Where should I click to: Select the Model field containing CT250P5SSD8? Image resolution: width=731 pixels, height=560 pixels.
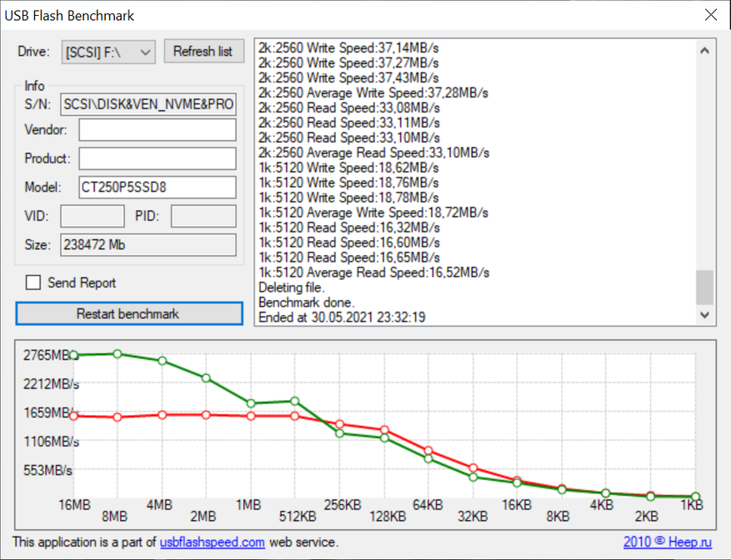pos(158,187)
